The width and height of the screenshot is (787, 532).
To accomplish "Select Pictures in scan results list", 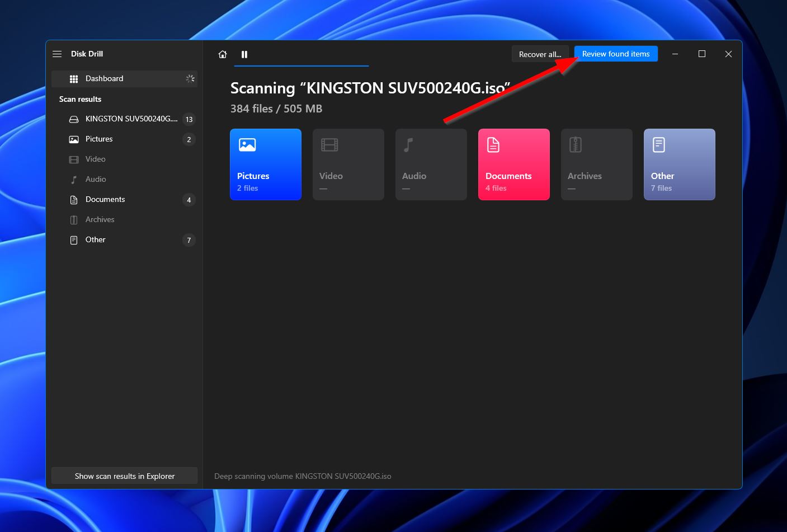I will 124,139.
